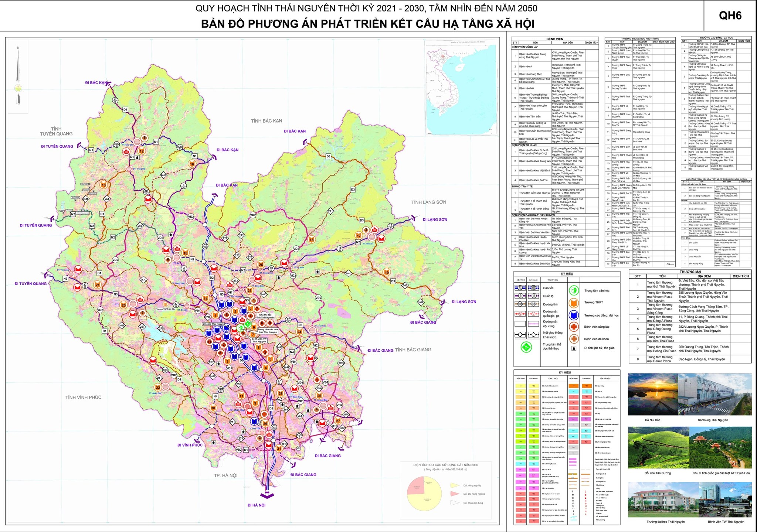The image size is (757, 532).
Task: Click the Vincom Thái Nguyên callout on map
Action: point(214,324)
